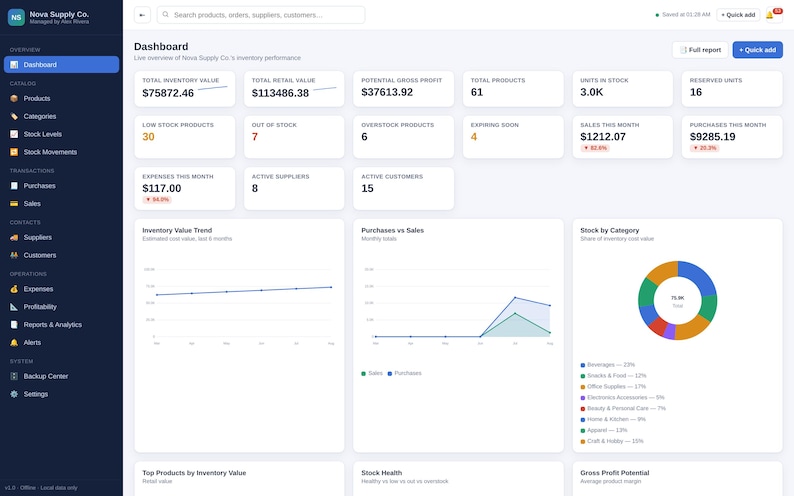794x496 pixels.
Task: Click the $37613.92 gross profit value
Action: pyautogui.click(x=387, y=92)
